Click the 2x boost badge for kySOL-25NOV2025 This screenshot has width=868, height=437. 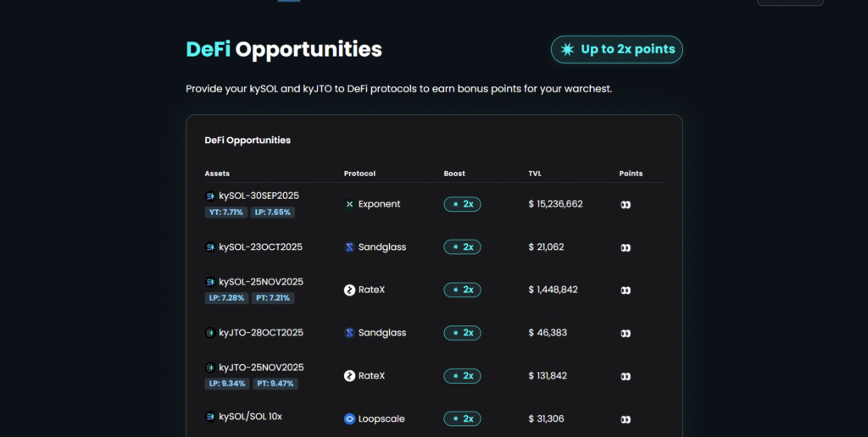click(x=462, y=290)
